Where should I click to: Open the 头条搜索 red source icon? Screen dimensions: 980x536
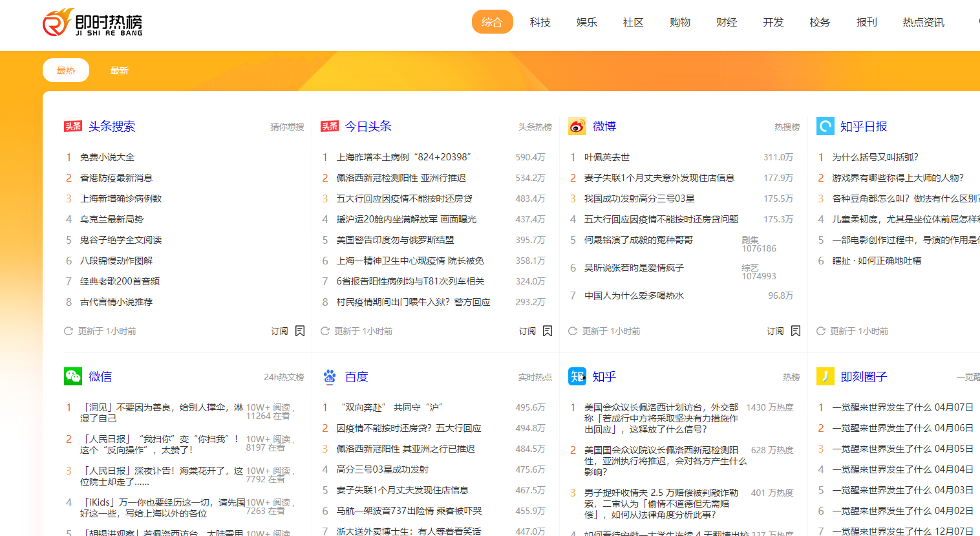coord(73,126)
